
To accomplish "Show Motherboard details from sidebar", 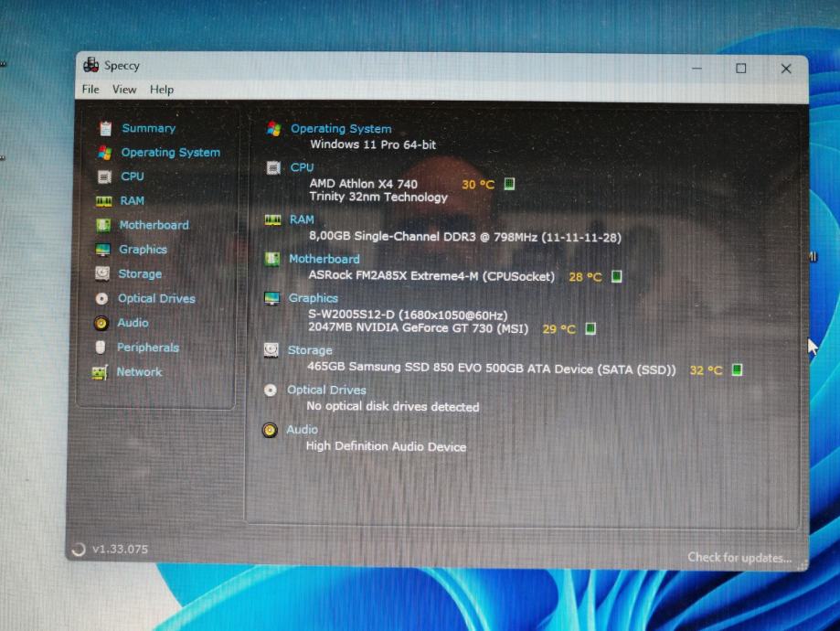I will click(154, 225).
